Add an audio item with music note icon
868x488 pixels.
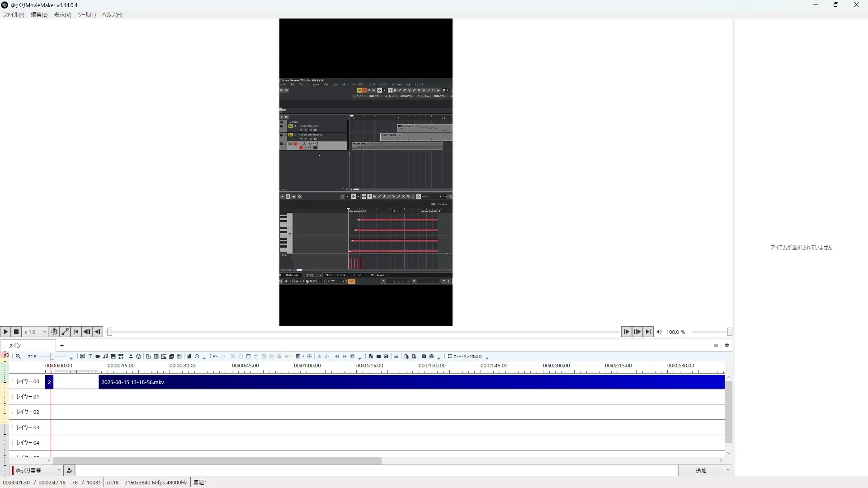click(105, 357)
